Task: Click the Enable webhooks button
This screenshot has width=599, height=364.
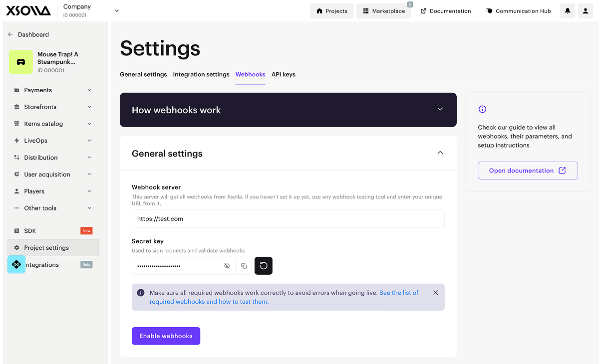Action: point(166,336)
